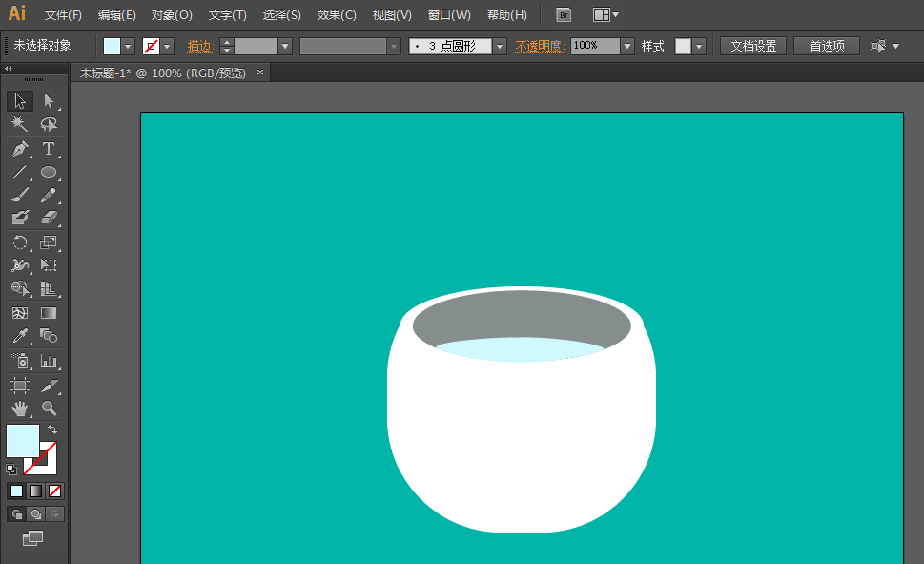
Task: Select the Mesh tool
Action: [20, 313]
